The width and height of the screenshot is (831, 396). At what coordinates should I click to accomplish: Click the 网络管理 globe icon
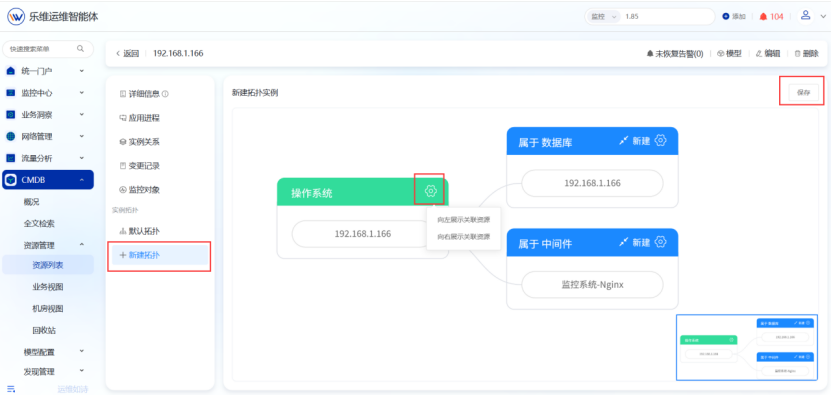[x=11, y=136]
